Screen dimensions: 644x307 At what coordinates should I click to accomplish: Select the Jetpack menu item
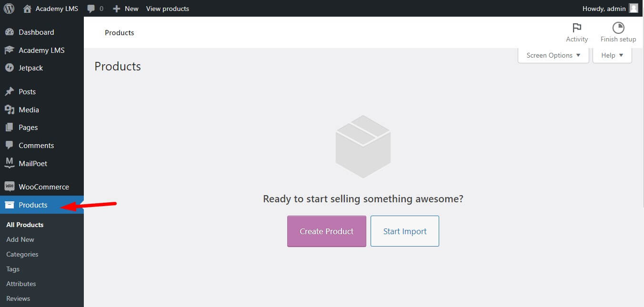[x=42, y=68]
